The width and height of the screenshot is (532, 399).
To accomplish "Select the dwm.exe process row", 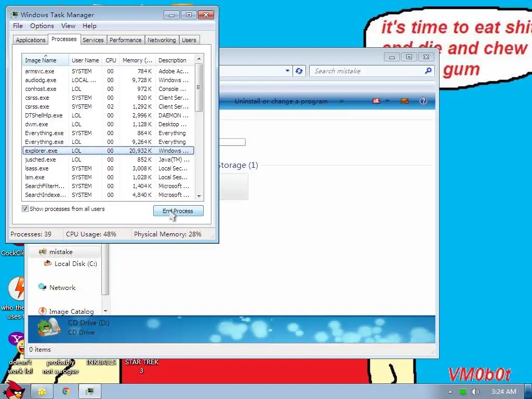I will [x=108, y=124].
